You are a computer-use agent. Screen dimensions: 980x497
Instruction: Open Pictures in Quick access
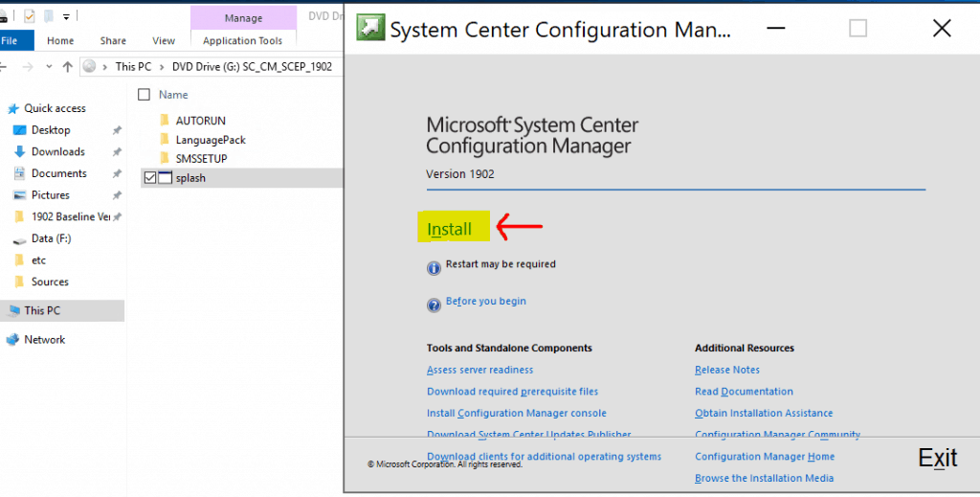tap(51, 195)
